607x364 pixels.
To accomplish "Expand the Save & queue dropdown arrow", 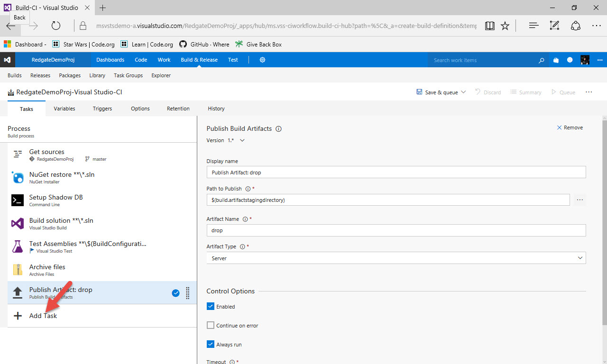I will pyautogui.click(x=463, y=92).
